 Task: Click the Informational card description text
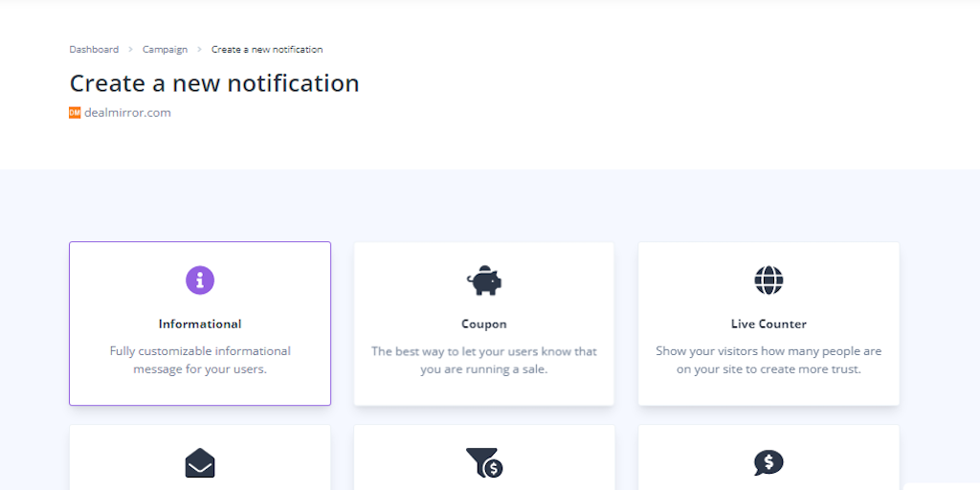click(x=200, y=360)
